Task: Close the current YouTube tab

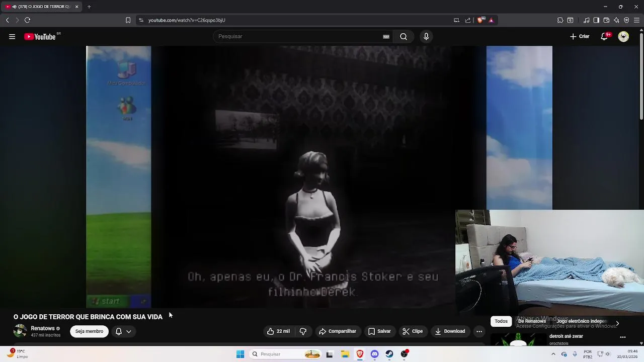Action: coord(76,7)
